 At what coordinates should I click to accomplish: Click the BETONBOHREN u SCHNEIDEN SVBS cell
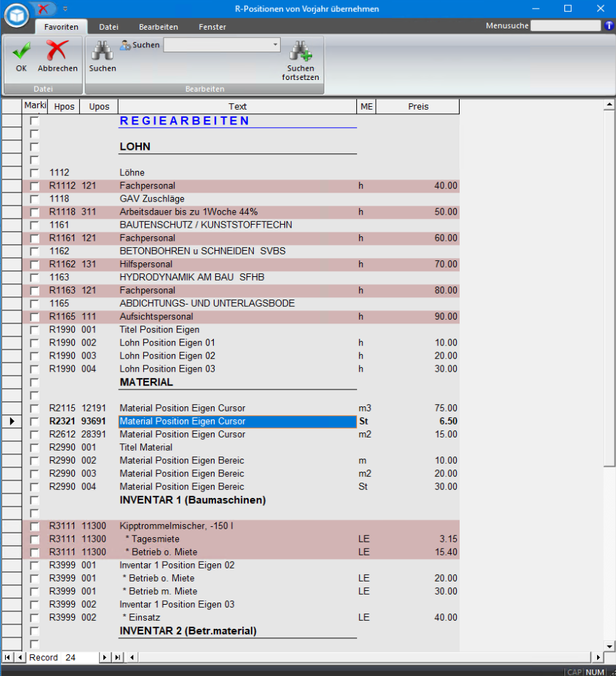(237, 251)
